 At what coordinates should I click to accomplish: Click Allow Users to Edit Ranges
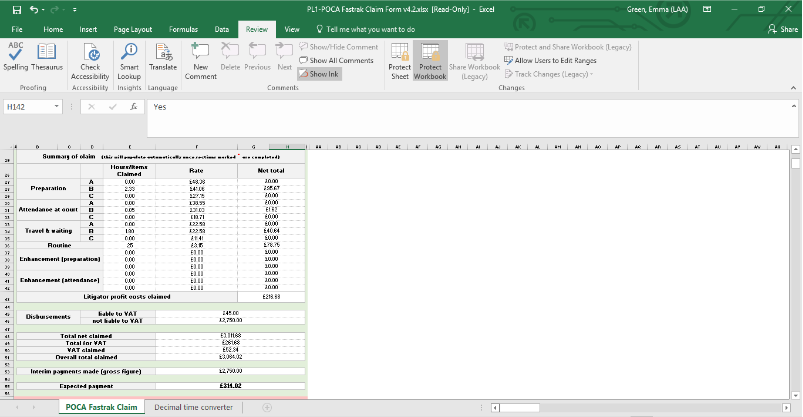pyautogui.click(x=555, y=60)
